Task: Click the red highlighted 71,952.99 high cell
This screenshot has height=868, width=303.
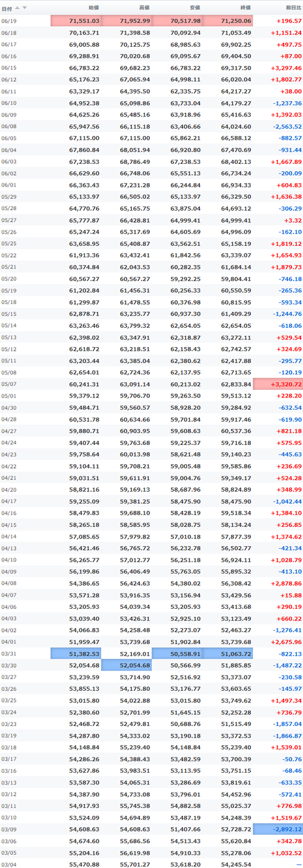Action: click(127, 21)
